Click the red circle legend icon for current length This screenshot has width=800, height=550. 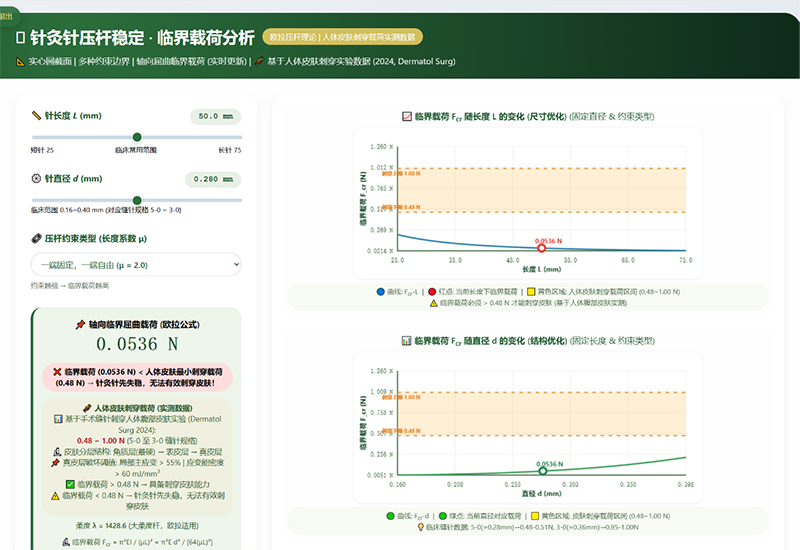pos(432,292)
